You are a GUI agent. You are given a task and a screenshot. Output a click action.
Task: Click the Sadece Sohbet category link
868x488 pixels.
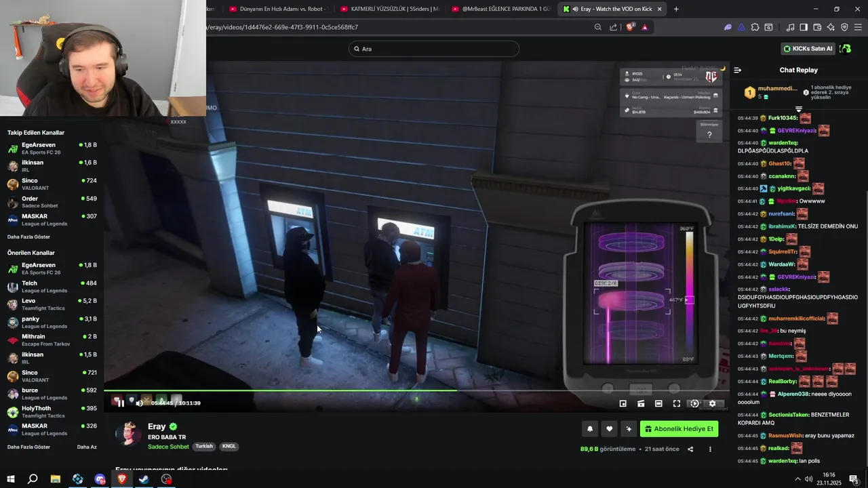click(168, 447)
